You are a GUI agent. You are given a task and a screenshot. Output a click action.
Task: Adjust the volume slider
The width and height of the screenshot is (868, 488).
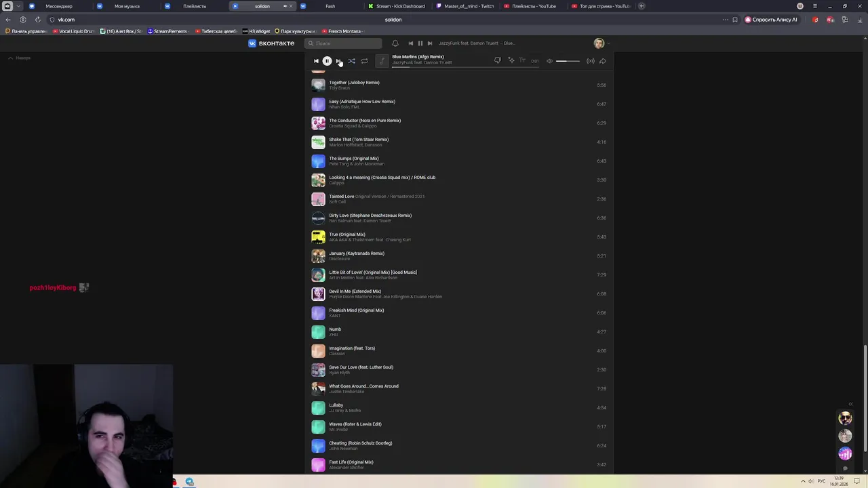point(568,61)
